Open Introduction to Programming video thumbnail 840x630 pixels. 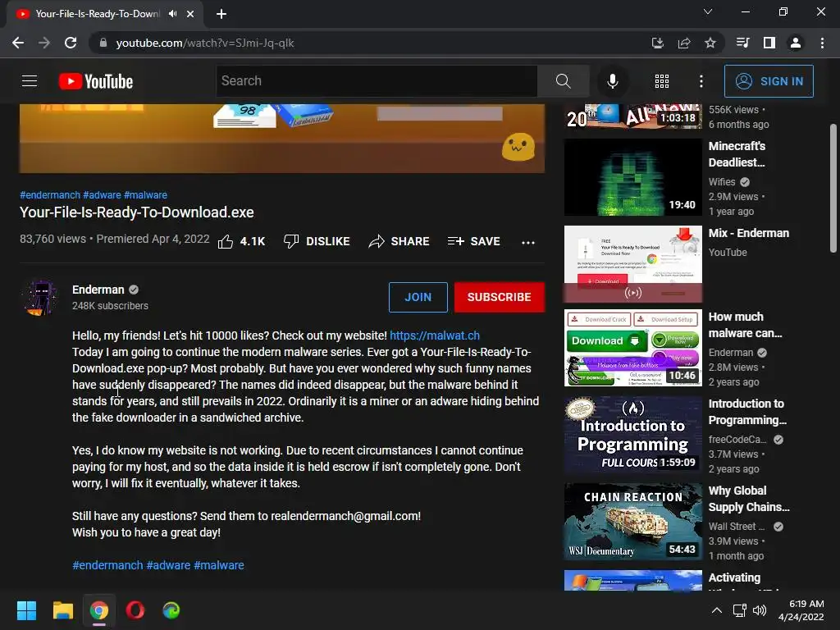click(x=632, y=435)
